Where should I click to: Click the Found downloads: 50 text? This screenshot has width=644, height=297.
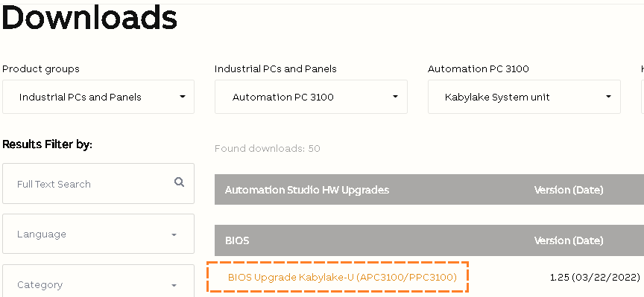[x=268, y=149]
